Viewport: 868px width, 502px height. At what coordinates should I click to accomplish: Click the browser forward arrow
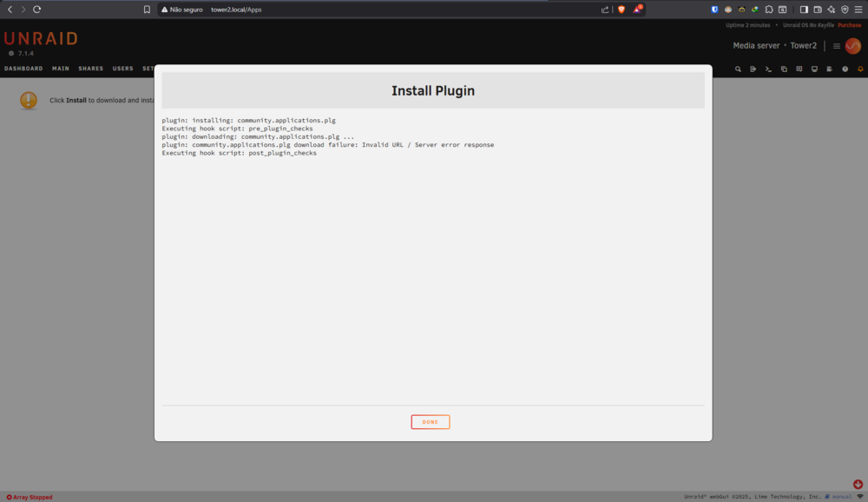click(x=23, y=10)
